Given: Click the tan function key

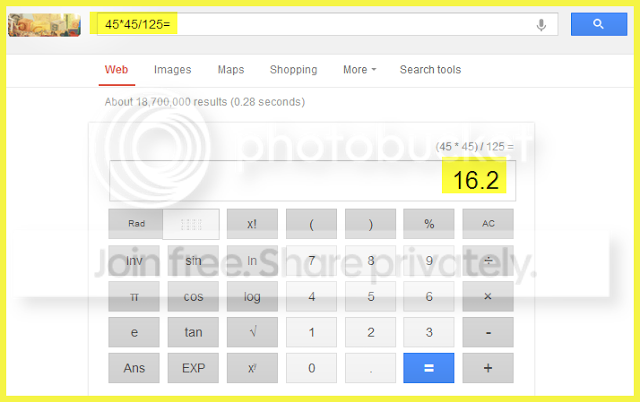Looking at the screenshot, I should point(193,332).
